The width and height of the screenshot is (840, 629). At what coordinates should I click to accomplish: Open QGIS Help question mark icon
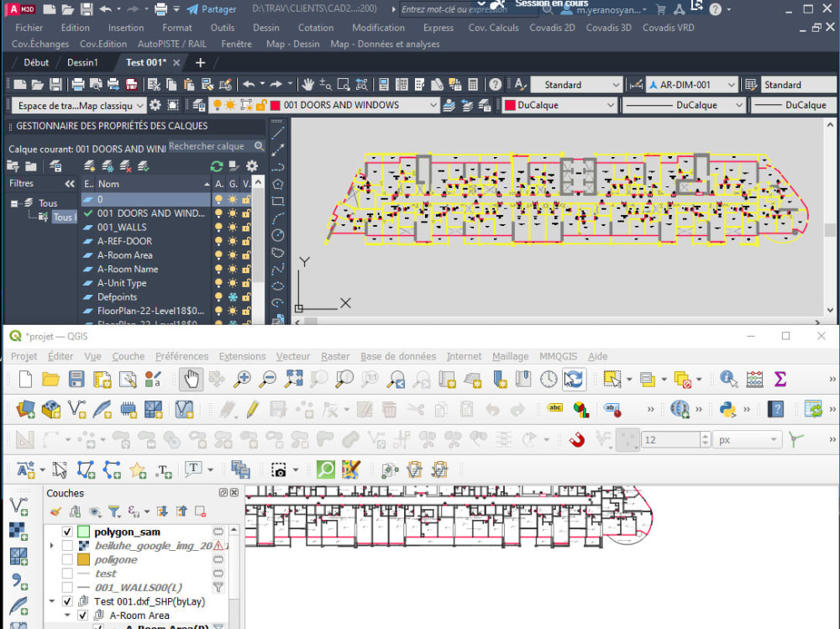[775, 409]
